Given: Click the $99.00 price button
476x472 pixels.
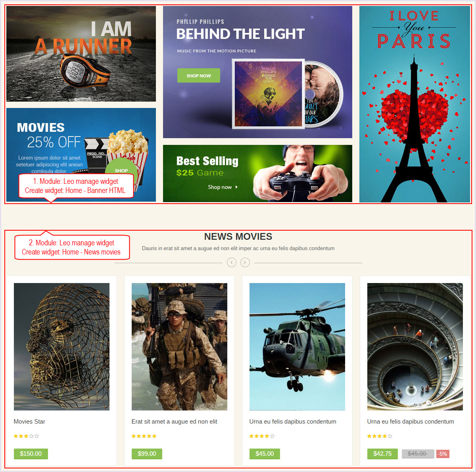Looking at the screenshot, I should click(147, 454).
